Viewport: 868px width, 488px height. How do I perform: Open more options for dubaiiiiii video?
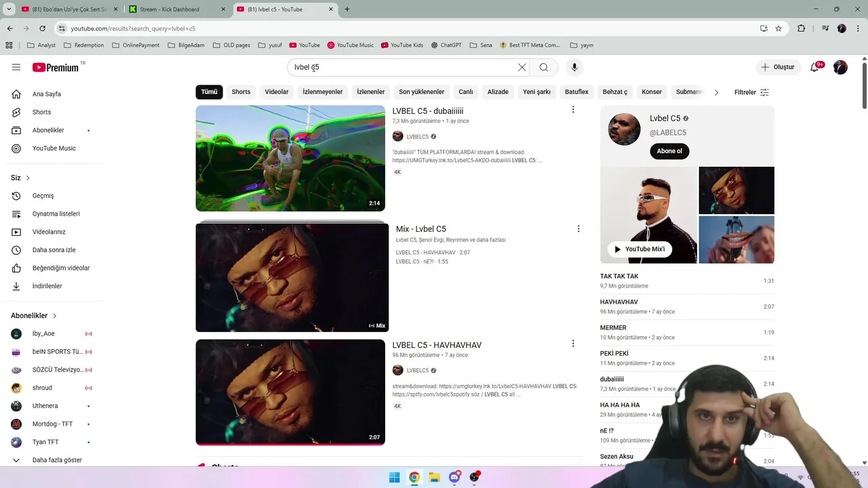(573, 110)
